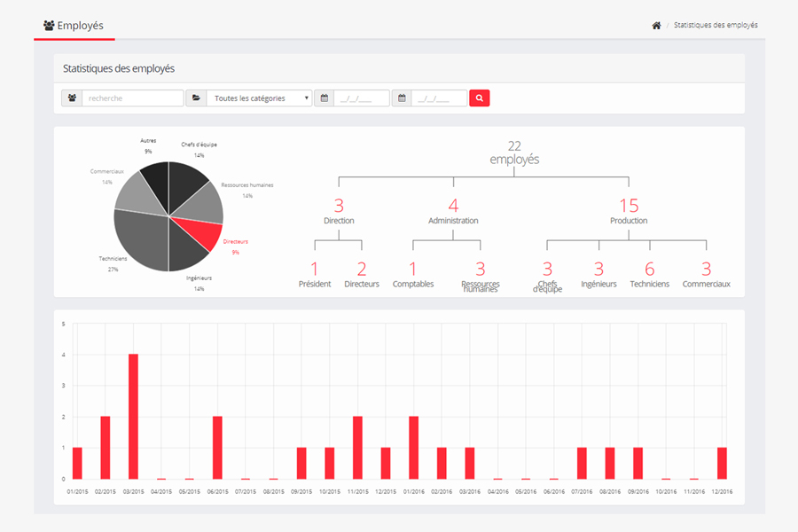
Task: Click the Directeurs label on the pie chart
Action: pos(234,240)
